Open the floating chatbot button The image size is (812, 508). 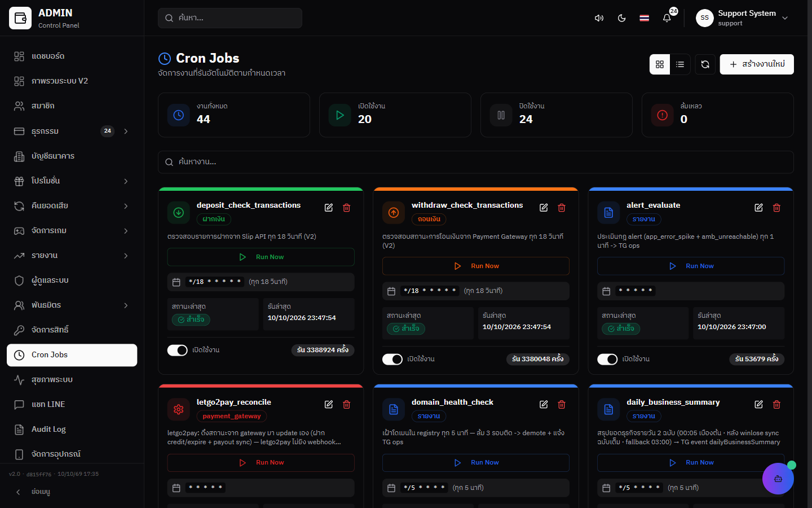pos(778,479)
